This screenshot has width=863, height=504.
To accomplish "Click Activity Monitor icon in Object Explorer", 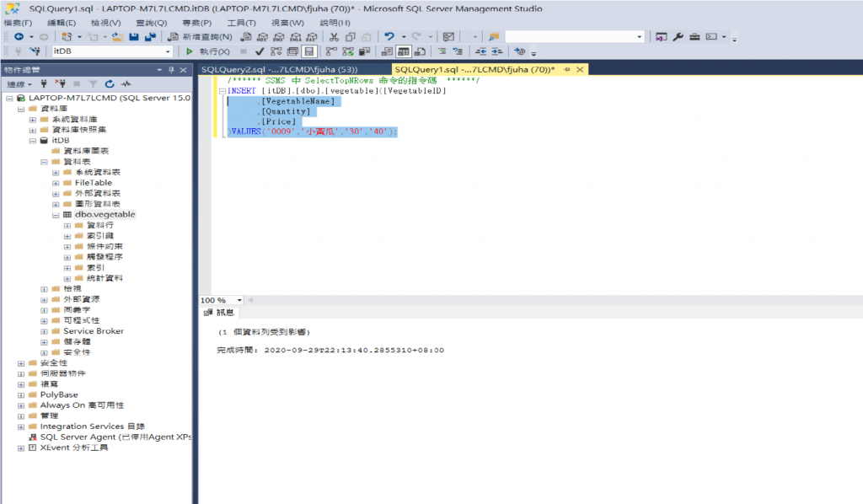I will pos(126,84).
